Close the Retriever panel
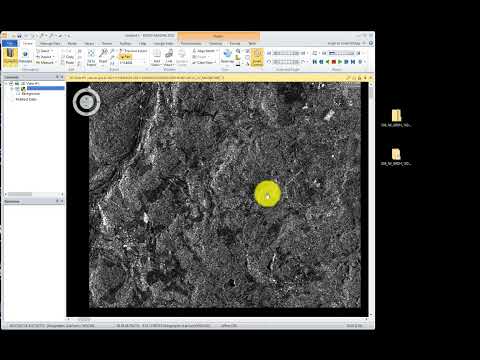Image resolution: width=480 pixels, height=360 pixels. (x=62, y=201)
